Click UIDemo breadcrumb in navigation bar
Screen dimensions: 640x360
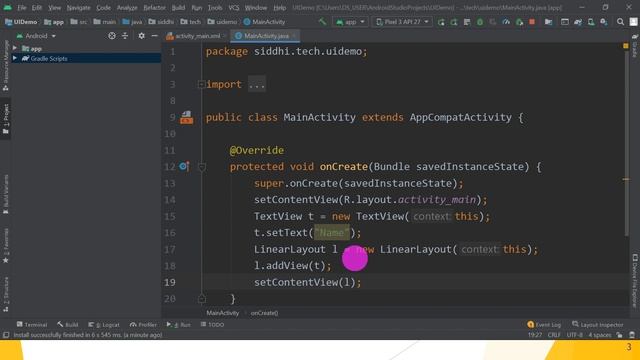click(x=21, y=22)
